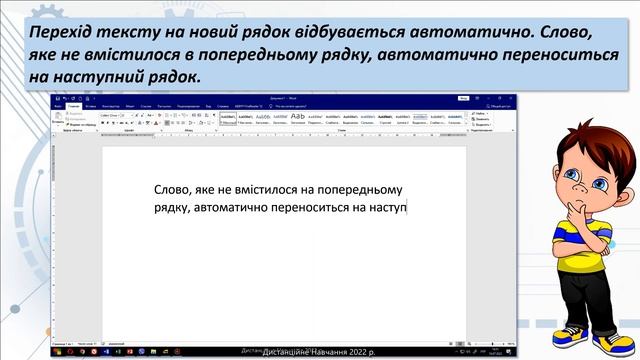Open the Opera browser taskbar icon
This screenshot has height=360, width=640.
pyautogui.click(x=70, y=351)
